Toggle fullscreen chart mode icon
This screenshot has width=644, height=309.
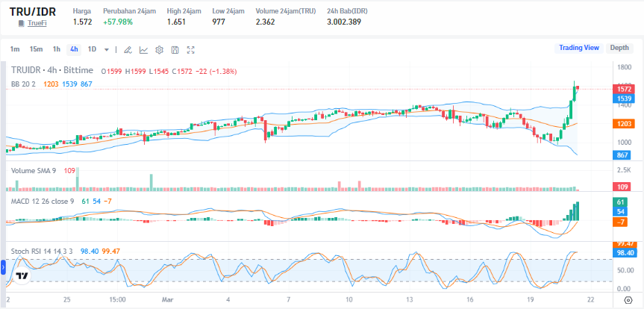[190, 50]
